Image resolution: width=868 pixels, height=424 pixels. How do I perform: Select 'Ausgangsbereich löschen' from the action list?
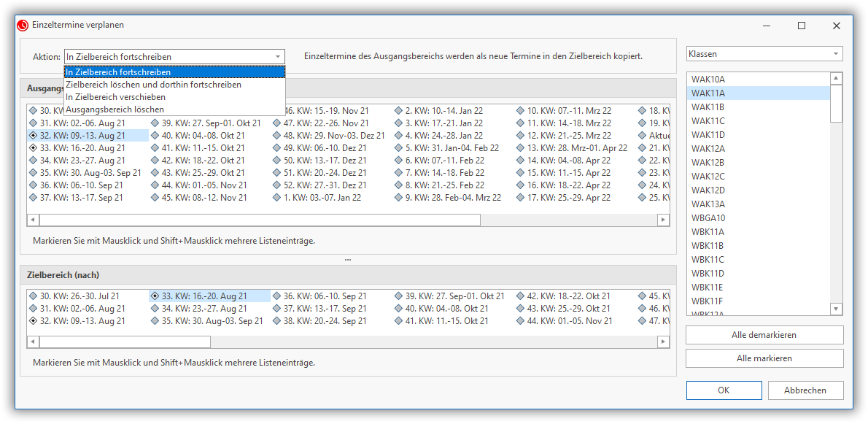(x=115, y=109)
